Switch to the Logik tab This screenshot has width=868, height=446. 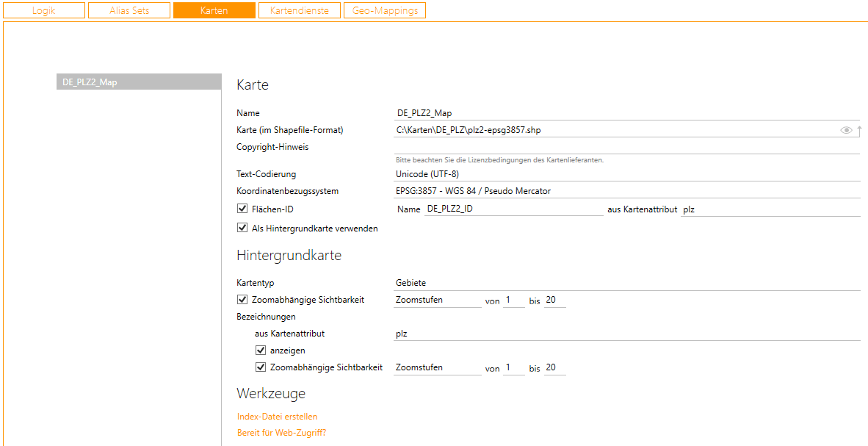(x=44, y=11)
